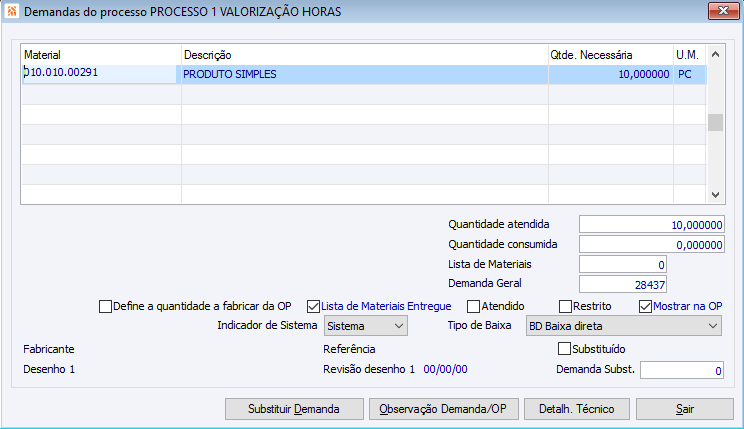Open the 'Tipo de Baixa' dropdown
The image size is (744, 429).
tap(623, 326)
